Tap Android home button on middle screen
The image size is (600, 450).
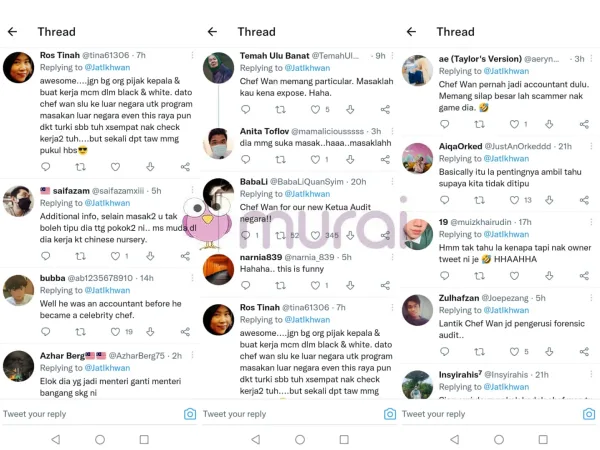pos(300,439)
